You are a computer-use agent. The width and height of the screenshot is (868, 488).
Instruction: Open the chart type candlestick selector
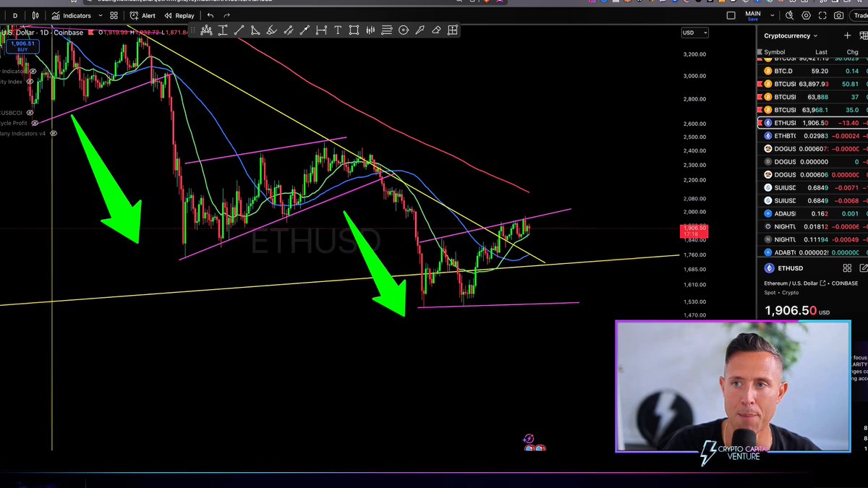pyautogui.click(x=35, y=15)
